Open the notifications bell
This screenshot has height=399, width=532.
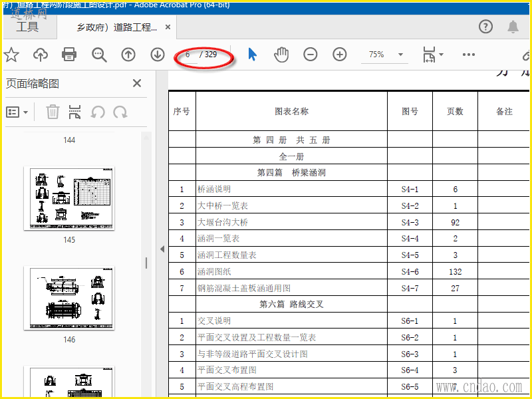point(513,27)
